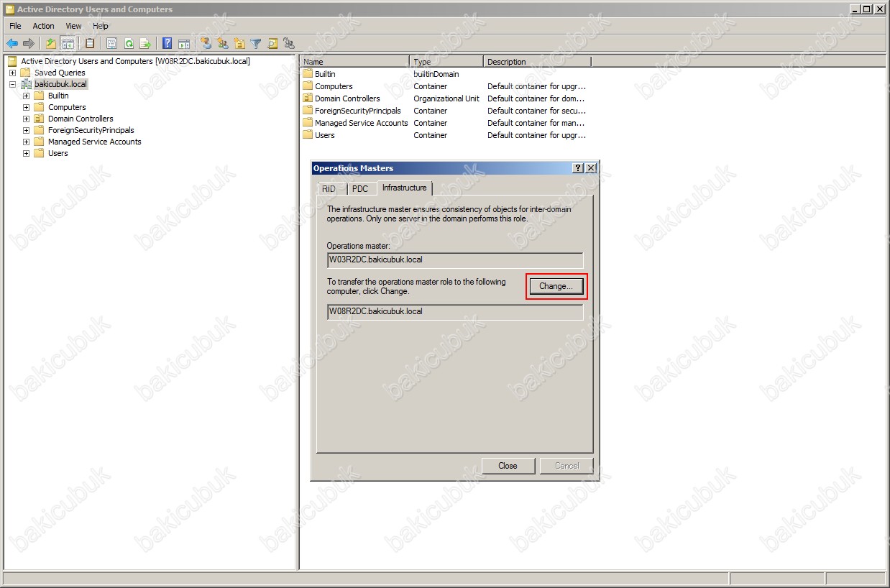The width and height of the screenshot is (890, 588).
Task: Select Domain Controllers row in list pane
Action: [445, 98]
